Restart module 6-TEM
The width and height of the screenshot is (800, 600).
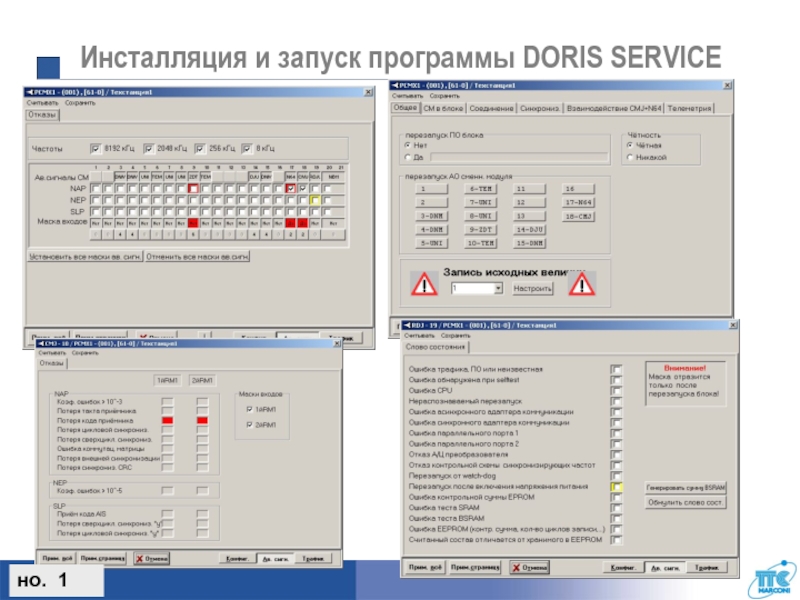pyautogui.click(x=481, y=189)
